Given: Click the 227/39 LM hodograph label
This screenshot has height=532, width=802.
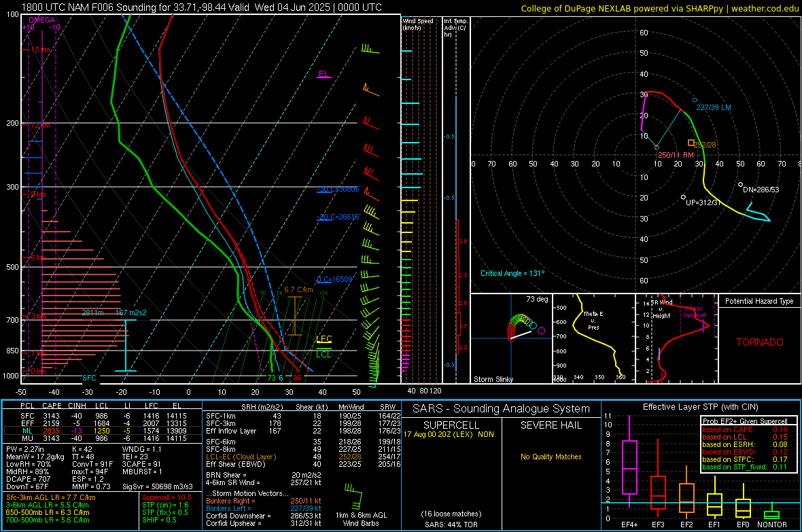Looking at the screenshot, I should tap(714, 107).
